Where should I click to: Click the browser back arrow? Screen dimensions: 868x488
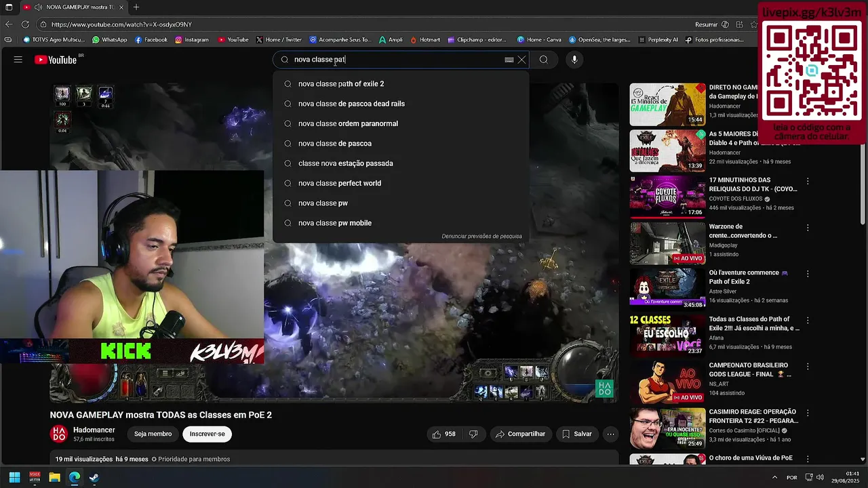pyautogui.click(x=8, y=24)
